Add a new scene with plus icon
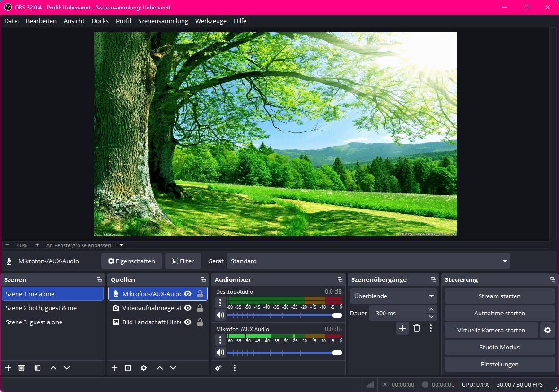The width and height of the screenshot is (559, 392). pyautogui.click(x=8, y=368)
